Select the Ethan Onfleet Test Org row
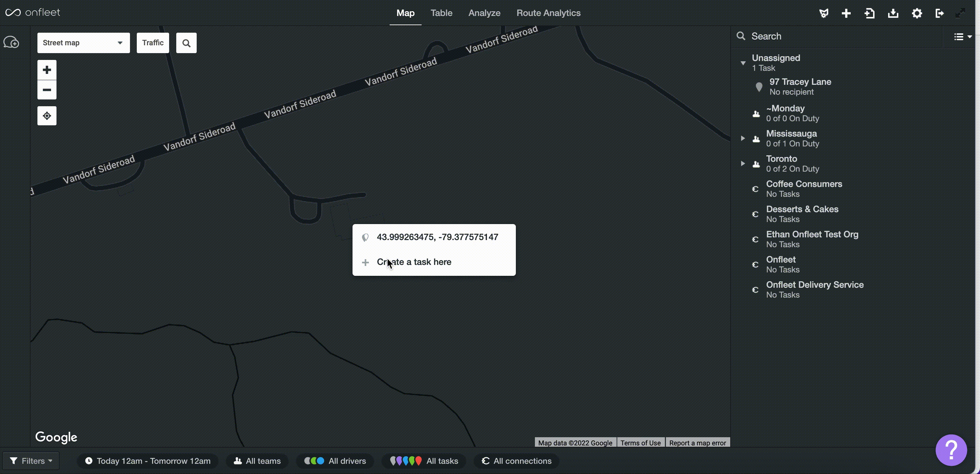The height and width of the screenshot is (474, 980). 852,239
